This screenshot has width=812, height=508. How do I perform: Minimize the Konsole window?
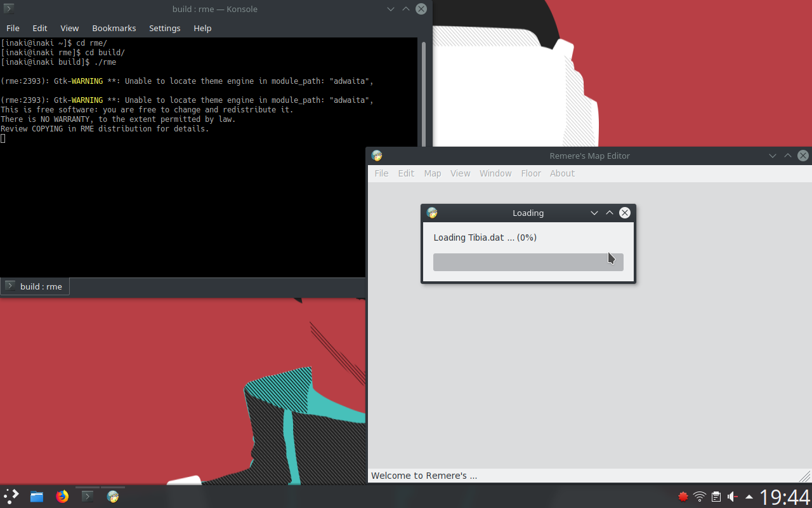coord(391,9)
